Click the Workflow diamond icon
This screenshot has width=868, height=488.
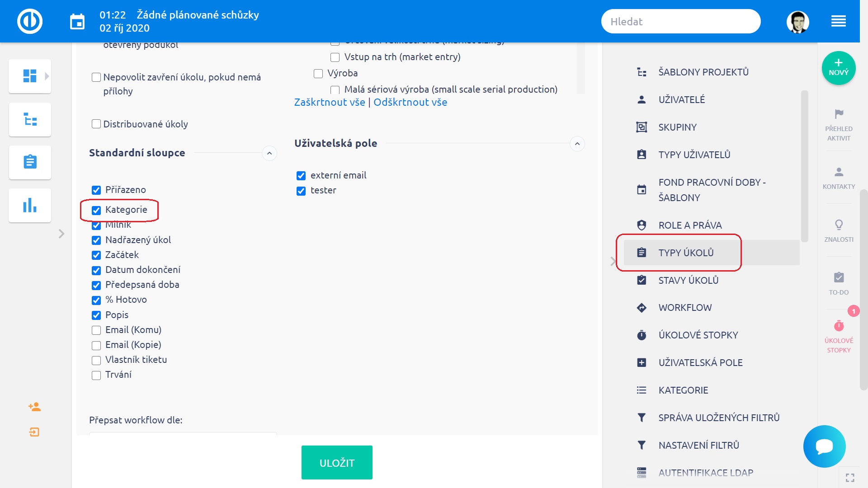[642, 308]
